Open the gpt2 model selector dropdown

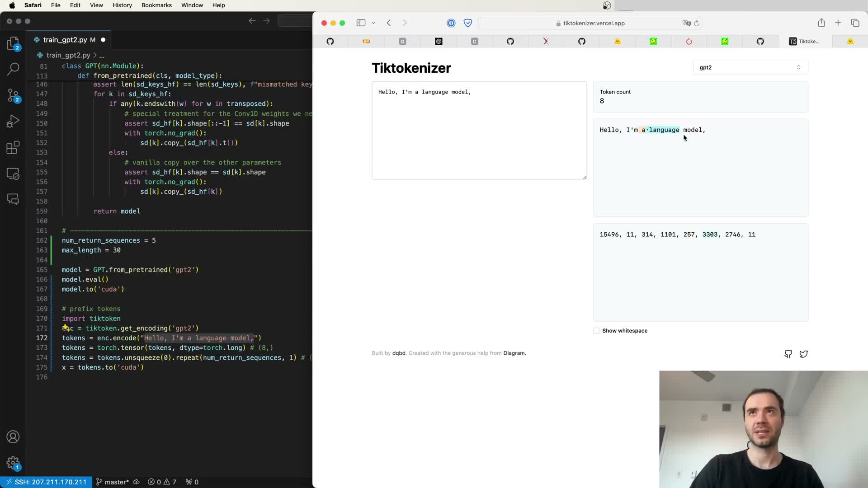coord(750,67)
